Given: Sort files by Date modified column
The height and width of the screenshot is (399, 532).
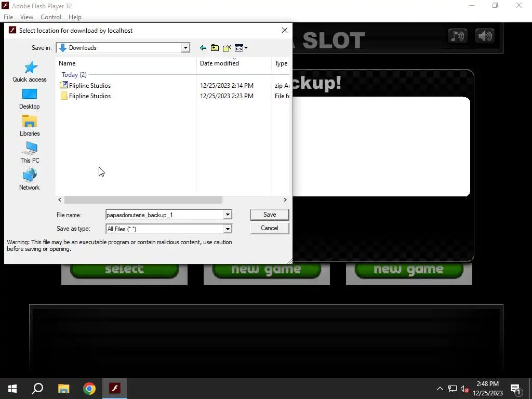Looking at the screenshot, I should click(x=234, y=63).
